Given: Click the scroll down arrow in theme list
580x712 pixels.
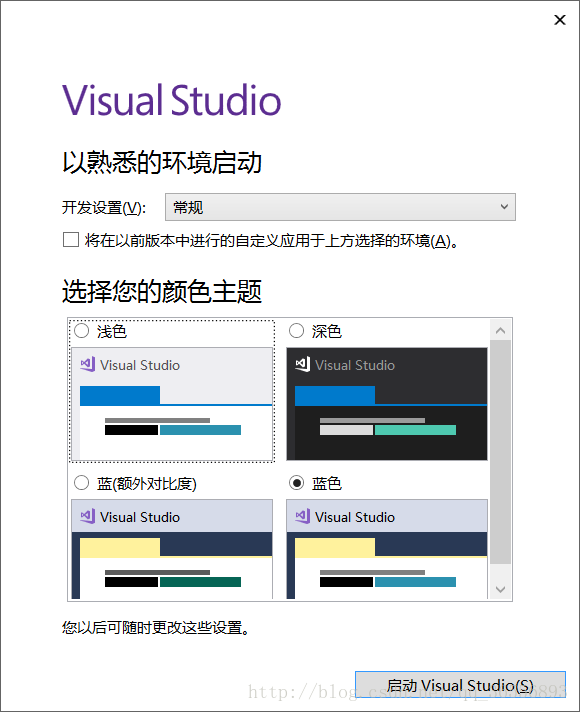Looking at the screenshot, I should [x=501, y=589].
